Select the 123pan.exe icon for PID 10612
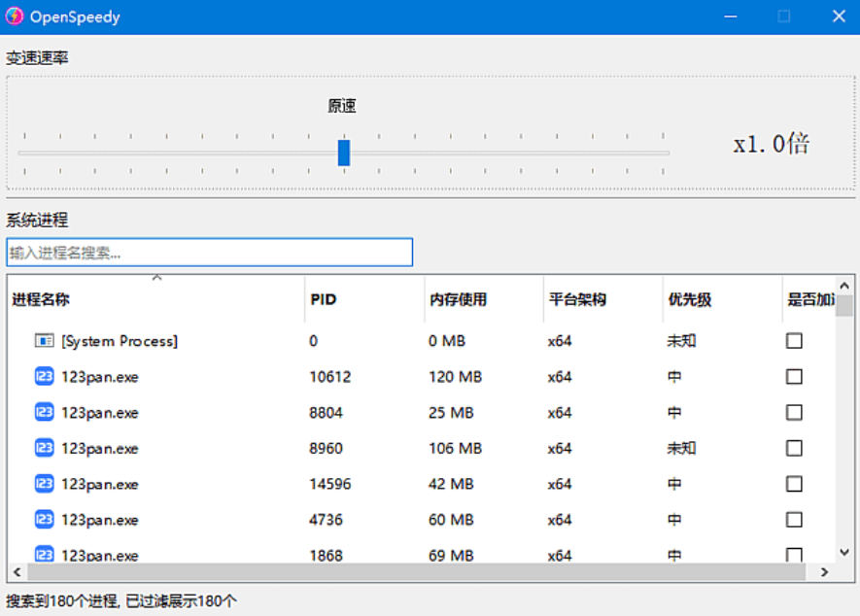The width and height of the screenshot is (860, 616). click(x=43, y=376)
